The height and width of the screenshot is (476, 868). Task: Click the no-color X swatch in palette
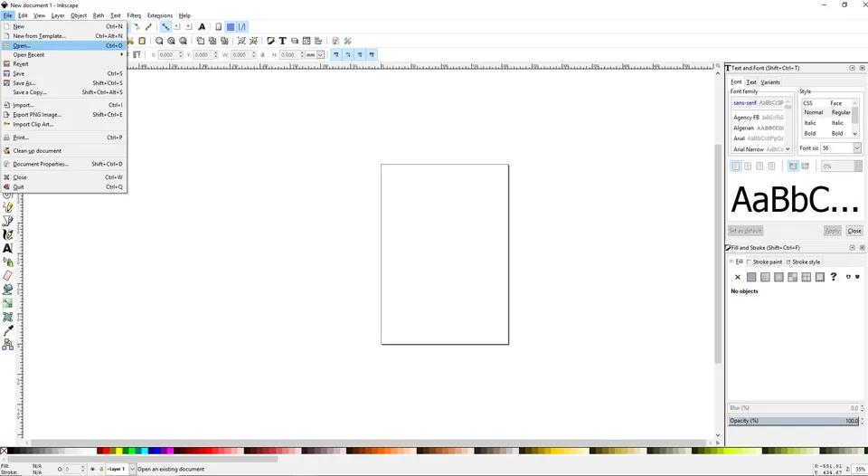(4, 451)
